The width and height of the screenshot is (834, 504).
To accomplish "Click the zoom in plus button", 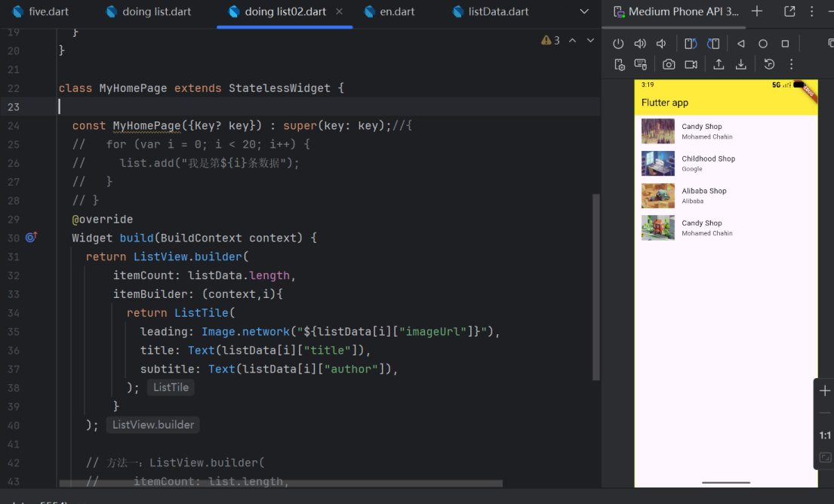I will pyautogui.click(x=825, y=391).
